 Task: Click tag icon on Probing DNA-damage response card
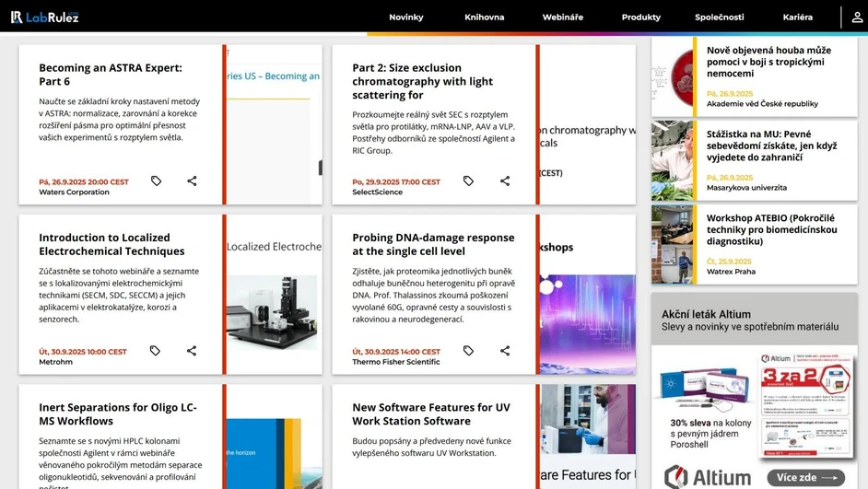point(468,351)
